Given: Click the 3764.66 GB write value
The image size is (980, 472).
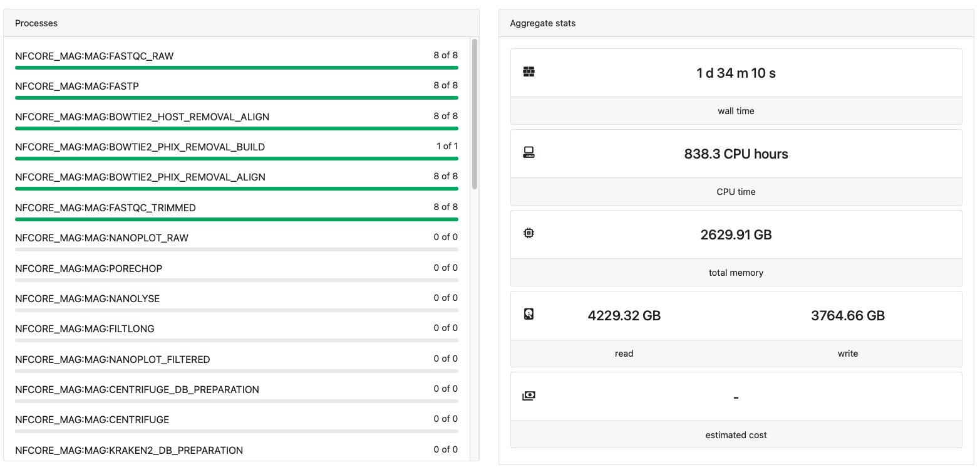Looking at the screenshot, I should pos(848,315).
